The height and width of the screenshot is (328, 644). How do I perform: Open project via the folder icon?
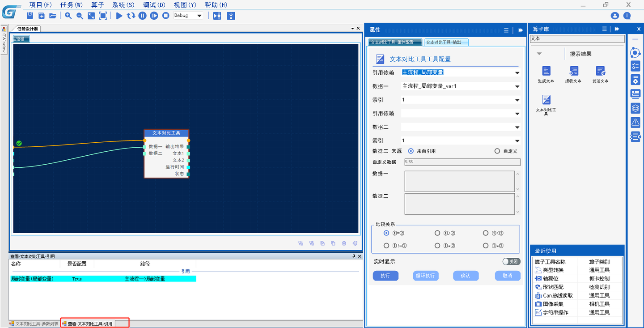coord(53,16)
